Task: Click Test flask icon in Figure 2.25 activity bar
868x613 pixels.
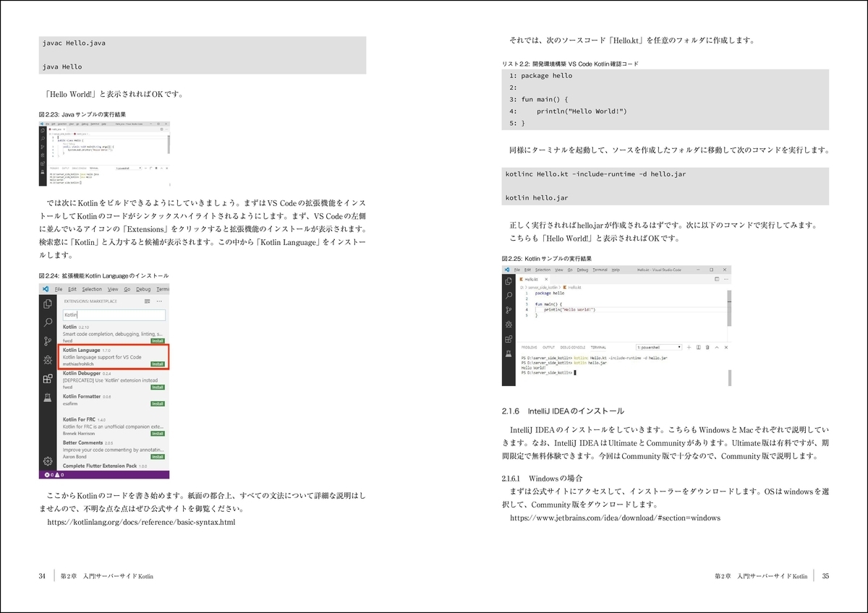Action: click(x=509, y=353)
